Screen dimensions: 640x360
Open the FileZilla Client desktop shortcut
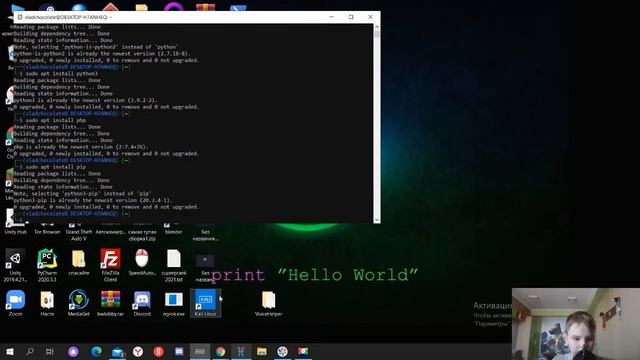(x=110, y=265)
